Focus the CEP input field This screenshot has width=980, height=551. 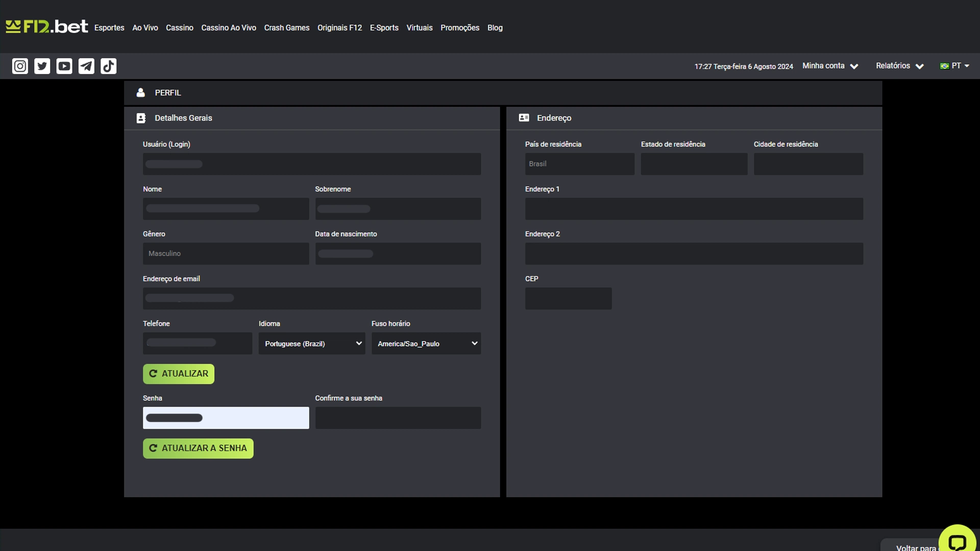pyautogui.click(x=568, y=298)
